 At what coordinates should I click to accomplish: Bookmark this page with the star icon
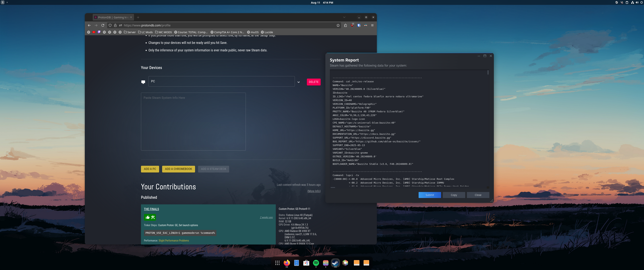338,25
